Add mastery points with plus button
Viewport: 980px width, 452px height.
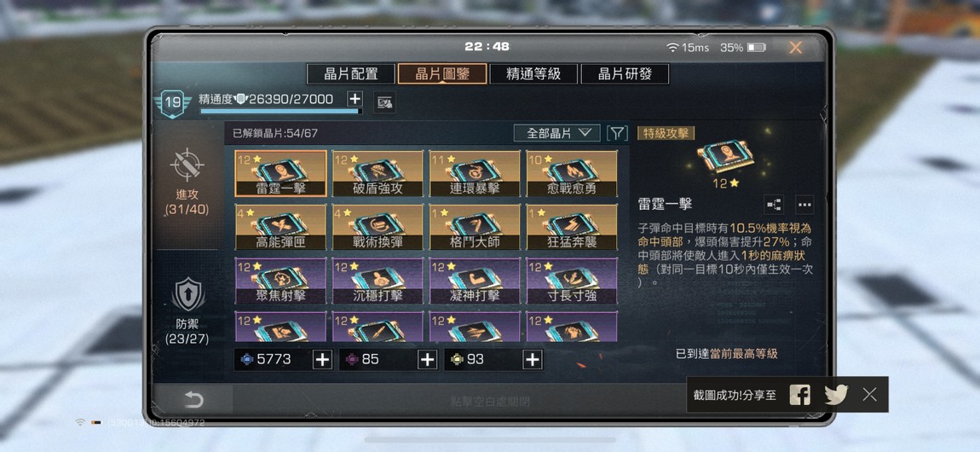(355, 99)
